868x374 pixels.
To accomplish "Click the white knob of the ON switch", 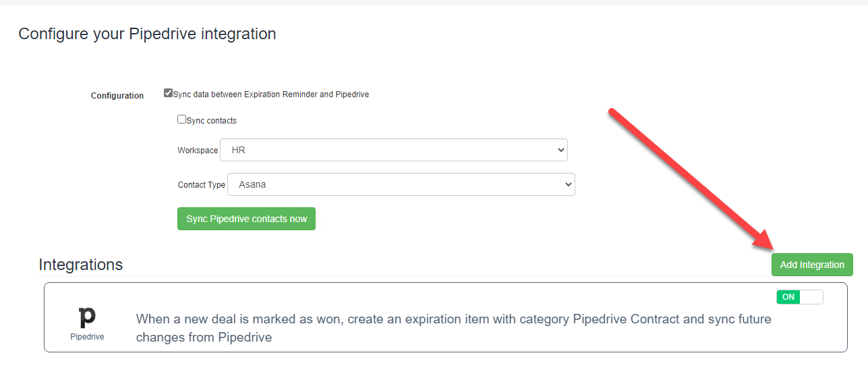I will click(x=811, y=297).
